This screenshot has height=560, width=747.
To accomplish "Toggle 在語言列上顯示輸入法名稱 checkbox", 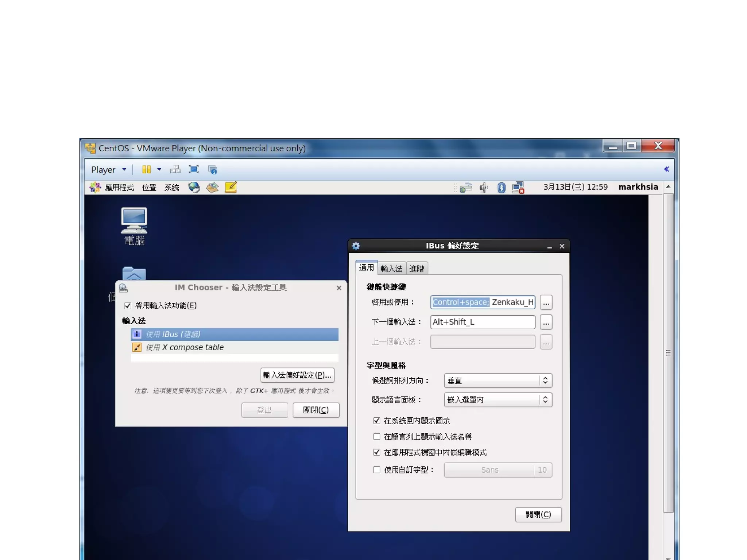I will tap(377, 436).
